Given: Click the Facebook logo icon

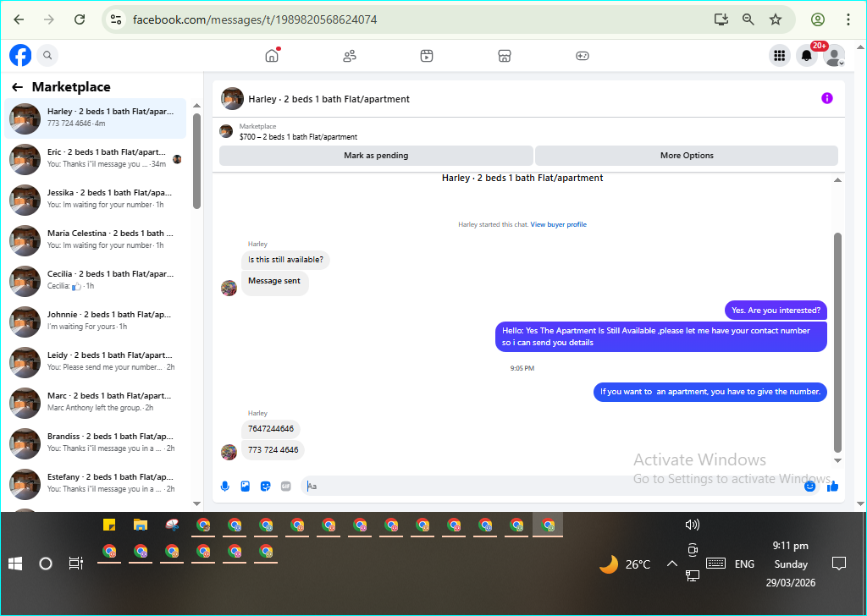Looking at the screenshot, I should (20, 55).
